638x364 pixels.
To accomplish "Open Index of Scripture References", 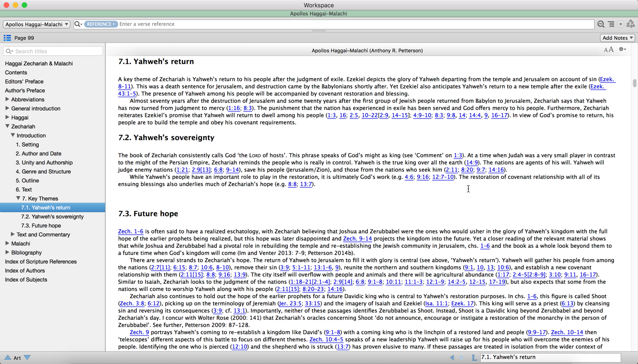I will (41, 262).
